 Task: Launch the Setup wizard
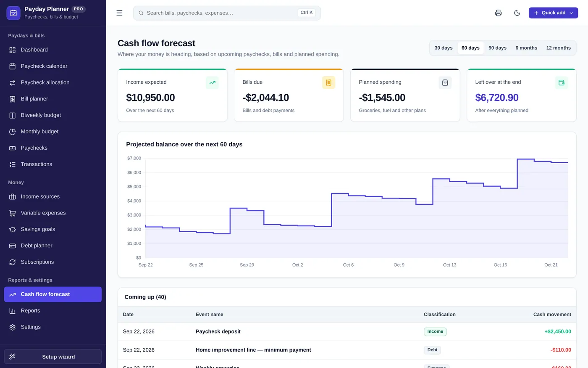(x=53, y=357)
